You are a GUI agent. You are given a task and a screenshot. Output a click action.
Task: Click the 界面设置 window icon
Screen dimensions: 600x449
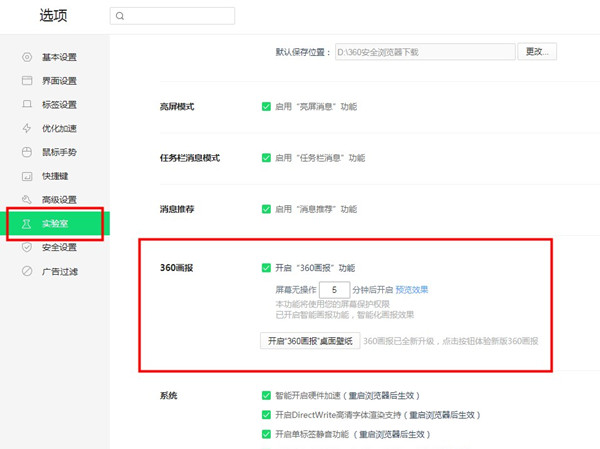pos(27,80)
